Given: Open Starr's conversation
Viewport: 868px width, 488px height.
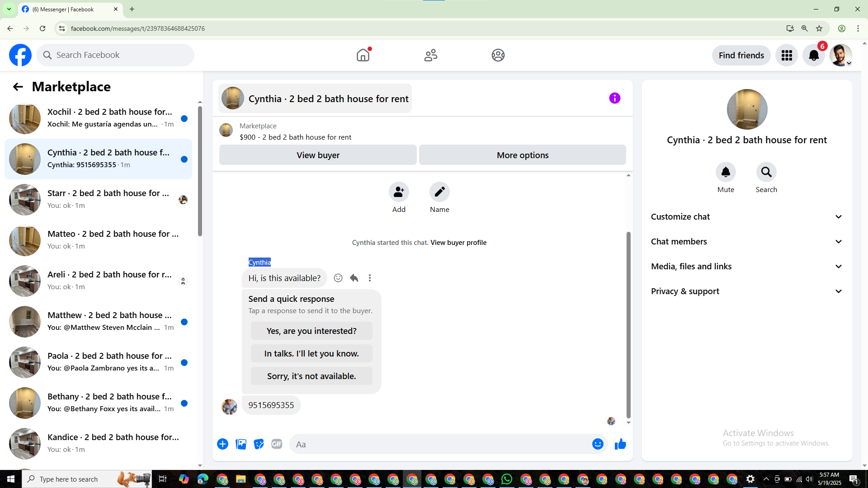Looking at the screenshot, I should pos(99,200).
